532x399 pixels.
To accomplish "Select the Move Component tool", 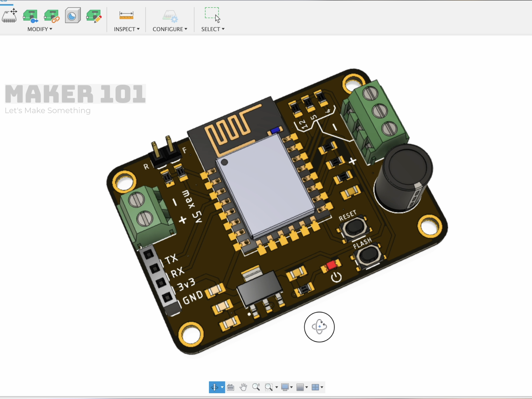I will pos(9,16).
